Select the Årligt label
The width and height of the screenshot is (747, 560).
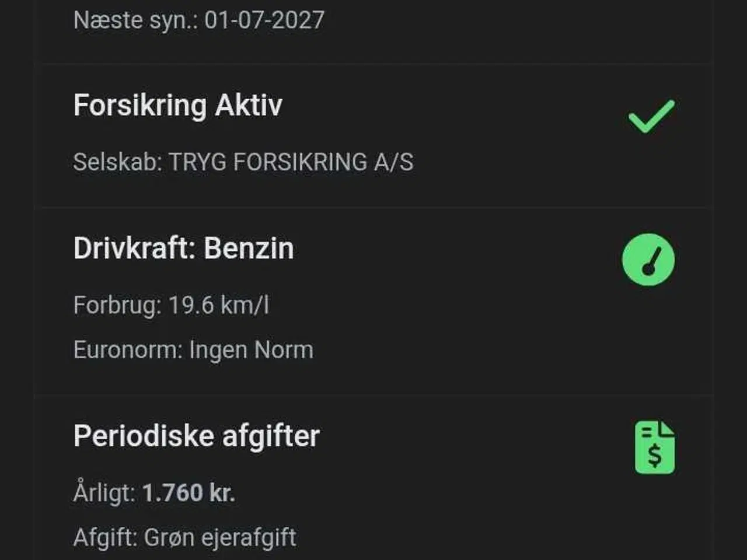104,493
